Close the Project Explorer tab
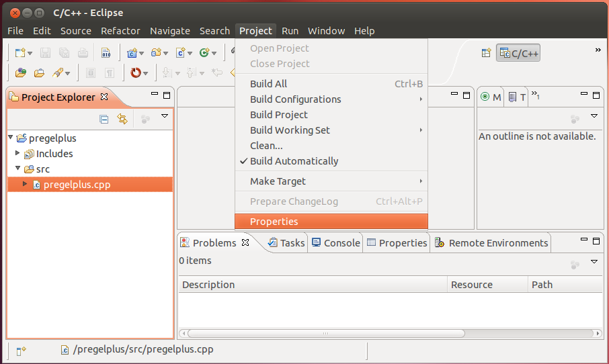The height and width of the screenshot is (364, 609). [104, 97]
